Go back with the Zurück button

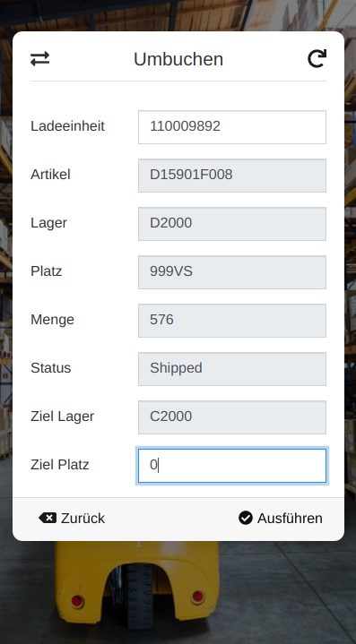[72, 518]
